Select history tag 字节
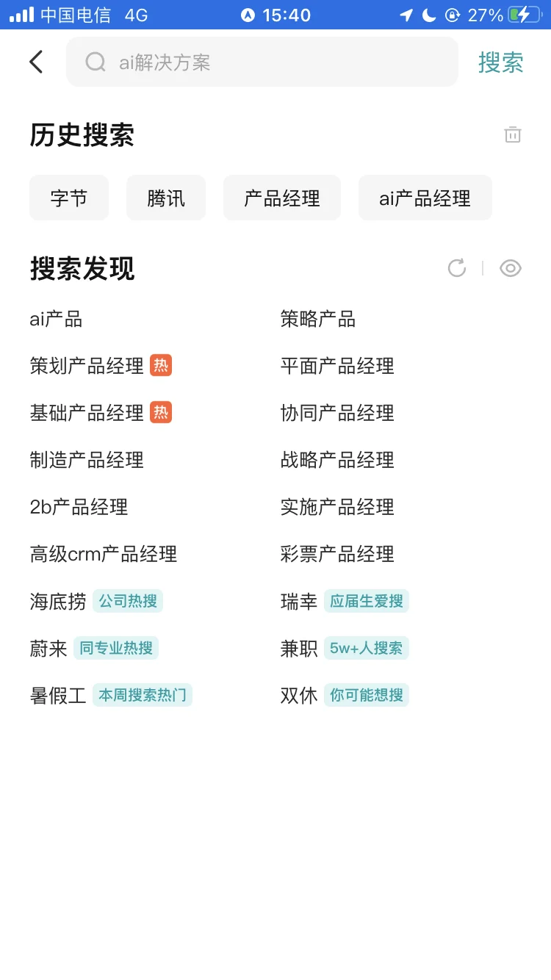 click(69, 198)
